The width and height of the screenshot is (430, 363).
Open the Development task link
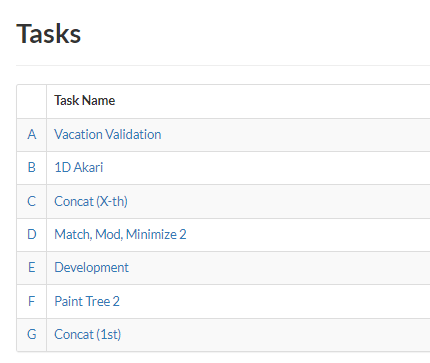click(x=91, y=268)
